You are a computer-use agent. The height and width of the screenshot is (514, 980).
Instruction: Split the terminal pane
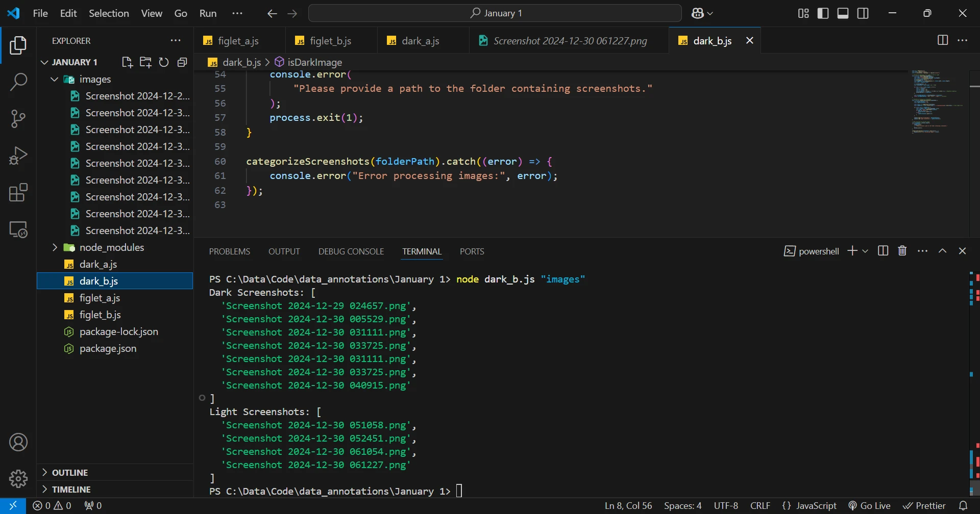click(883, 251)
